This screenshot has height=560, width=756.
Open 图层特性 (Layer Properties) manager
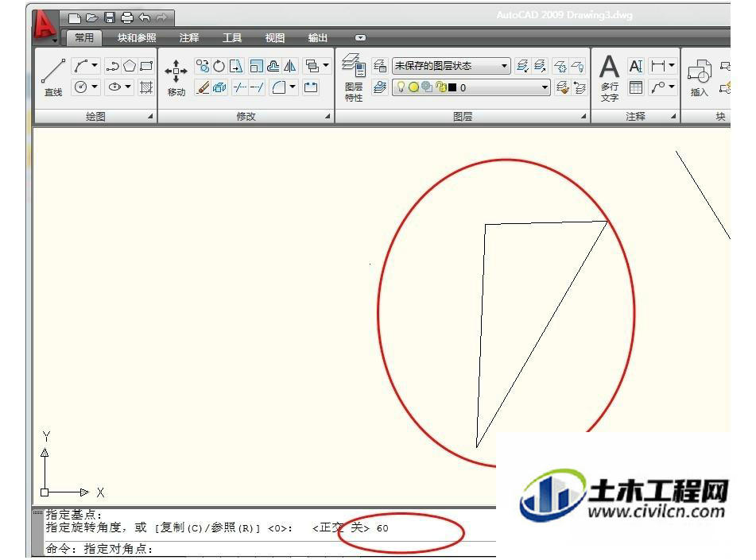354,77
